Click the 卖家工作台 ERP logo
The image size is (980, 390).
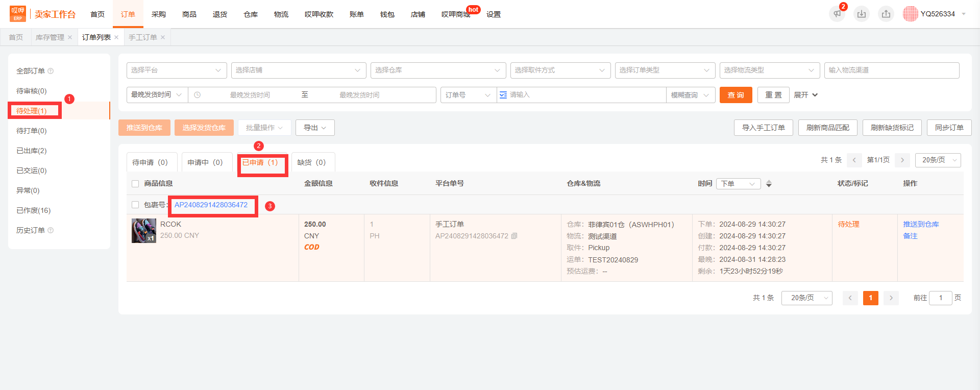42,14
